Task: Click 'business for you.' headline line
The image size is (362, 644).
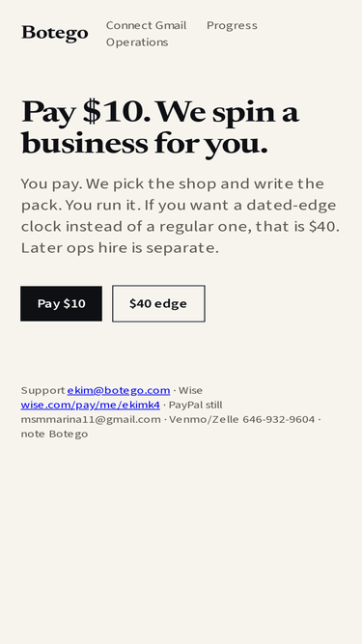Action: (145, 144)
